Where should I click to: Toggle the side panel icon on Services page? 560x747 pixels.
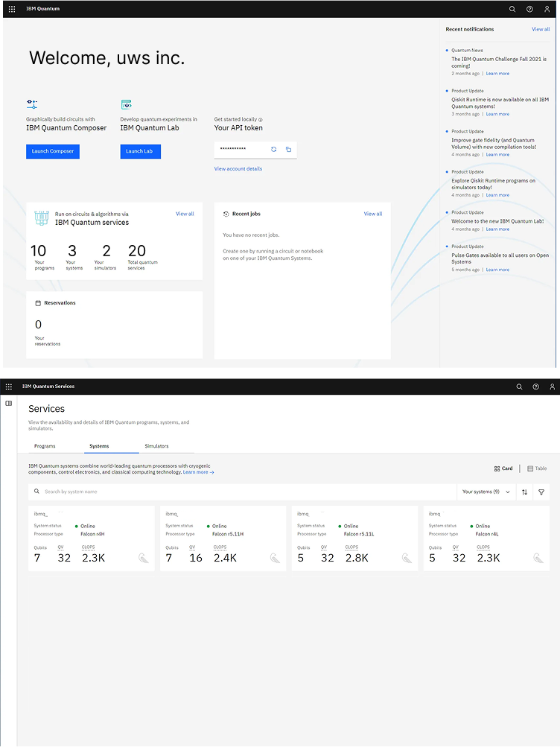click(x=9, y=404)
